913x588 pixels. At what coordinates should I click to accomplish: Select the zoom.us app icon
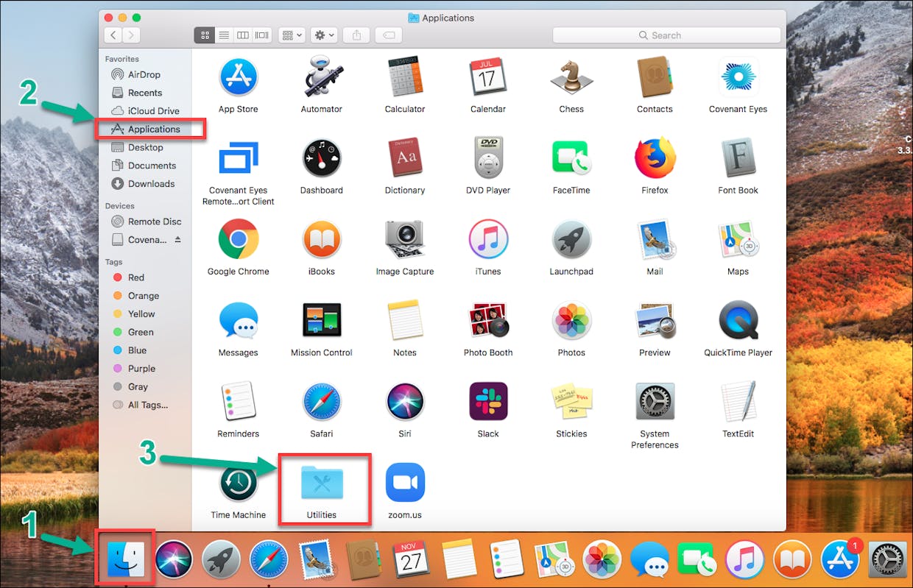(x=405, y=483)
